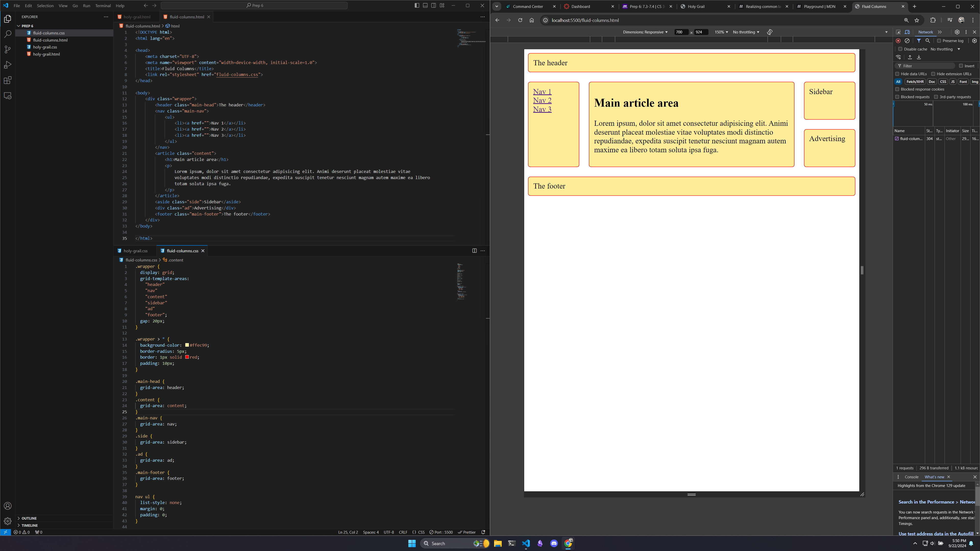Open Discord from the taskbar
The image size is (980, 551).
[554, 543]
